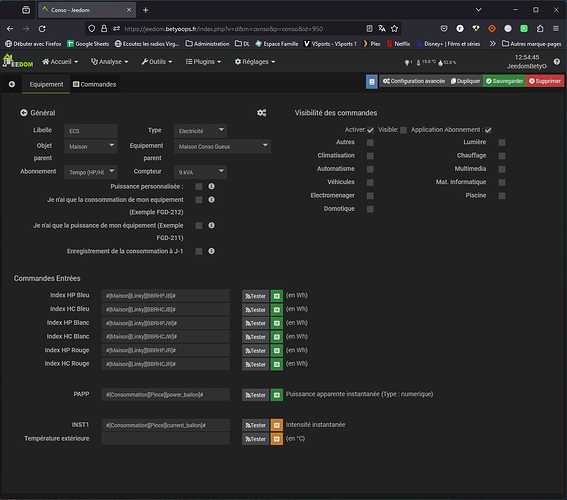Viewport: 567px width, 500px height.
Task: Open the Réglages menu
Action: coord(255,62)
